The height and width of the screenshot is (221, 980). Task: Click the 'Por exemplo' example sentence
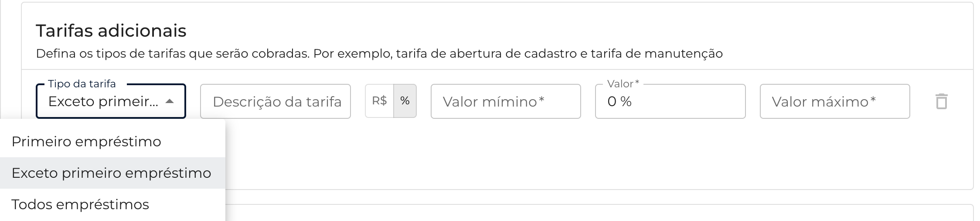click(518, 54)
